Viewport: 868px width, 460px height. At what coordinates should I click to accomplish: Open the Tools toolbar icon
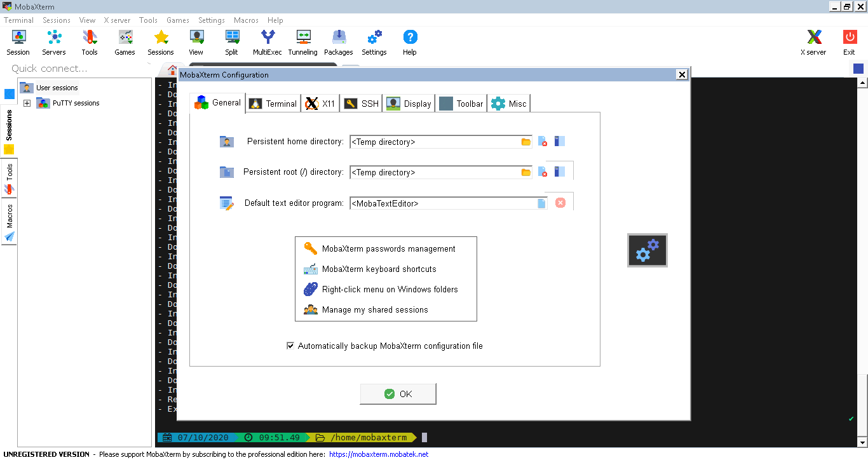[x=90, y=42]
